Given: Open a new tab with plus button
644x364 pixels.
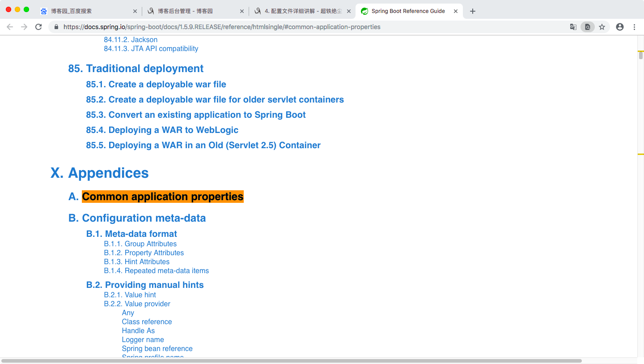Looking at the screenshot, I should pos(473,11).
